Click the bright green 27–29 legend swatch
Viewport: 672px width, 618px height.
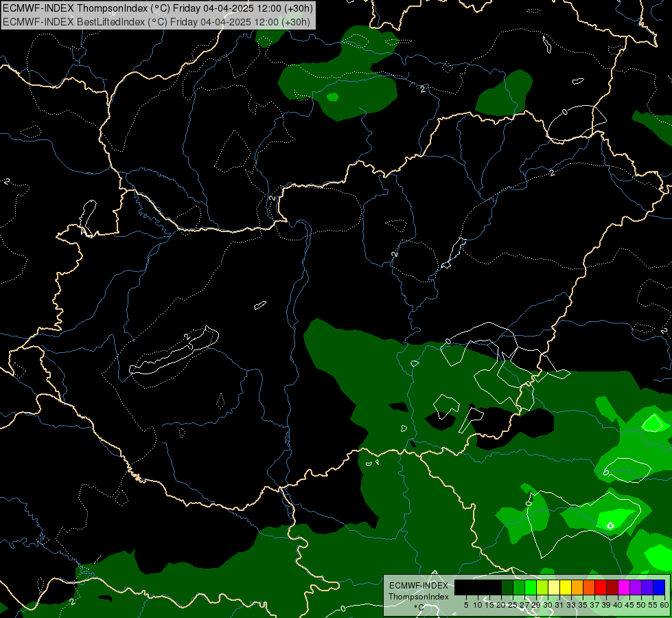[531, 587]
